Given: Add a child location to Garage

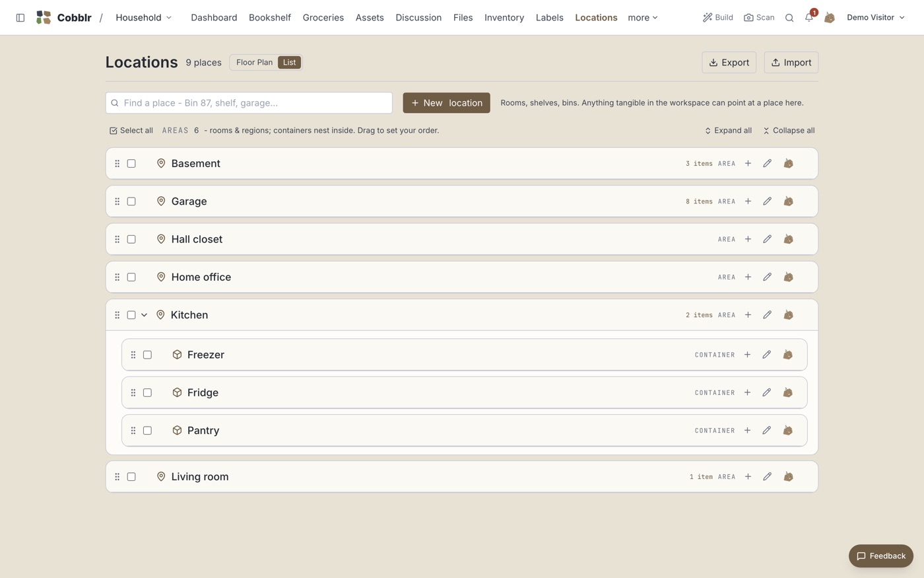Looking at the screenshot, I should [x=748, y=201].
